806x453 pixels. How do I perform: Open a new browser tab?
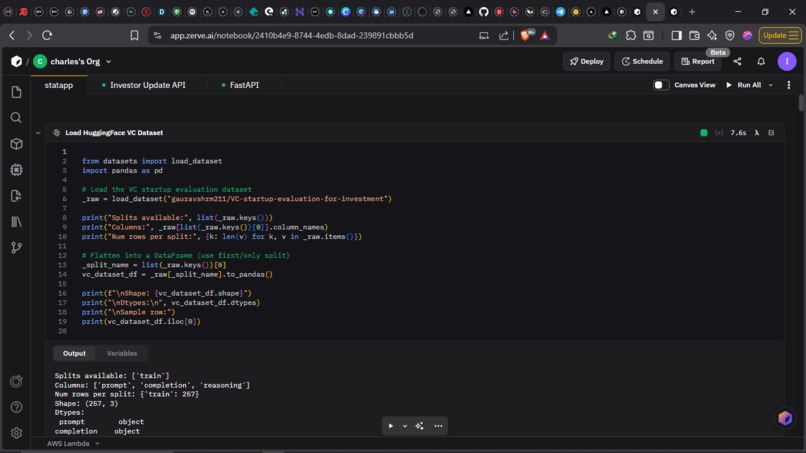point(692,12)
